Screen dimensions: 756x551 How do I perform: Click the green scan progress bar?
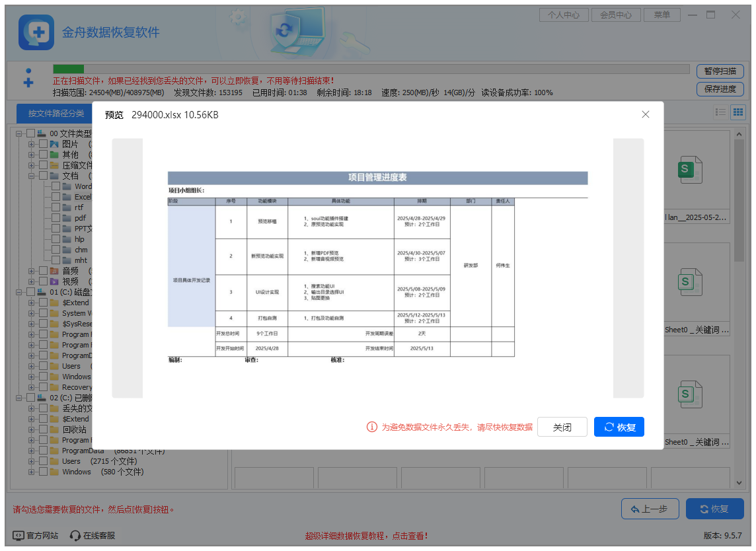pyautogui.click(x=69, y=69)
